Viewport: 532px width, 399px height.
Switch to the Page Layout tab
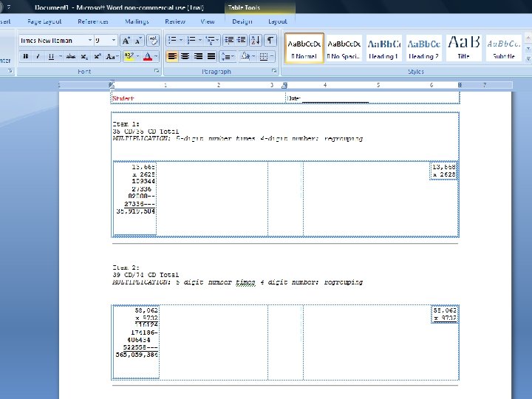[x=44, y=21]
